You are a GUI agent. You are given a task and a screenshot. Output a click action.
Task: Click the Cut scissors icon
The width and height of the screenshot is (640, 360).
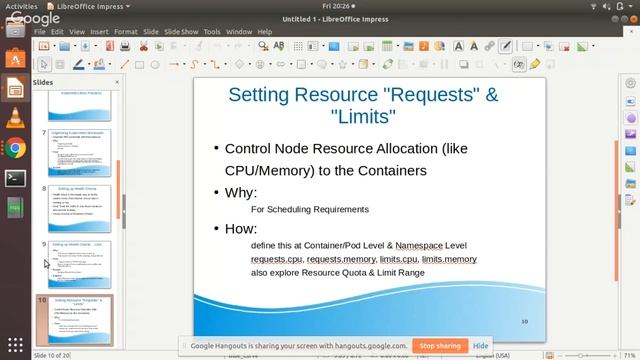(143, 46)
